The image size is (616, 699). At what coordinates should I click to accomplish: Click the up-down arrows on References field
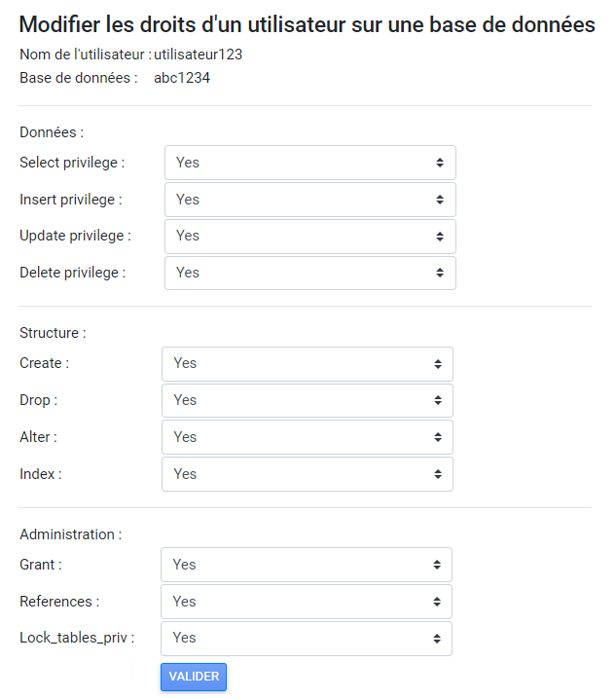click(437, 602)
